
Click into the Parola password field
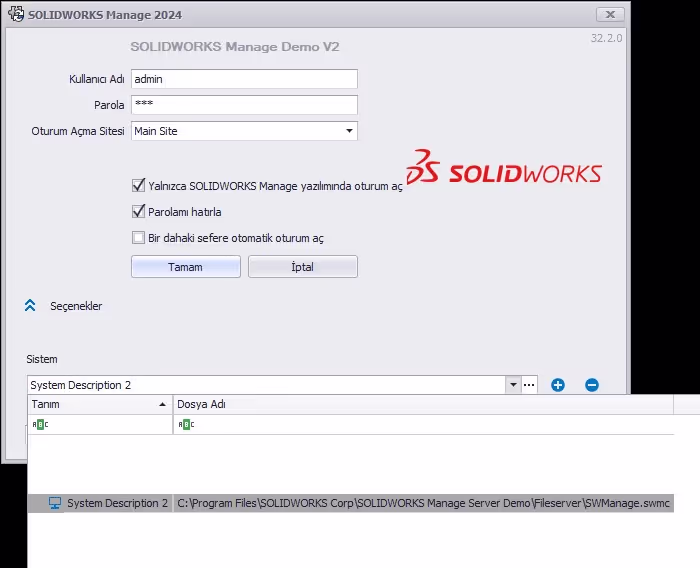244,105
